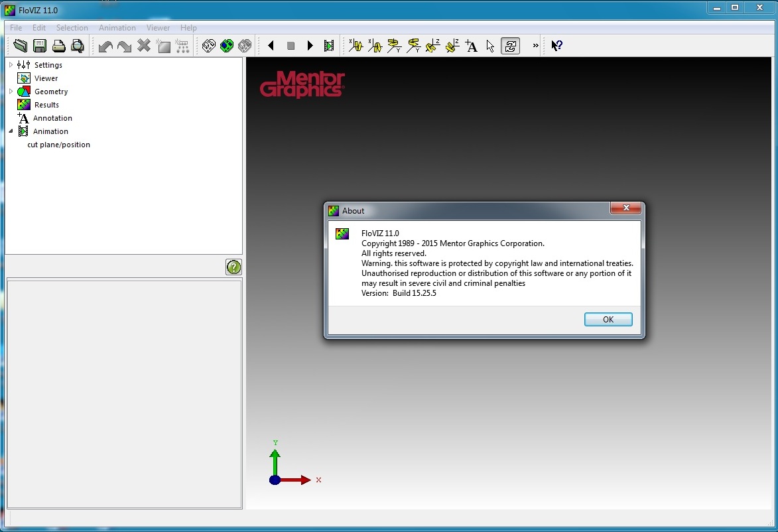
Task: Click "FloVIZ 11.0" text in About dialog
Action: 380,233
